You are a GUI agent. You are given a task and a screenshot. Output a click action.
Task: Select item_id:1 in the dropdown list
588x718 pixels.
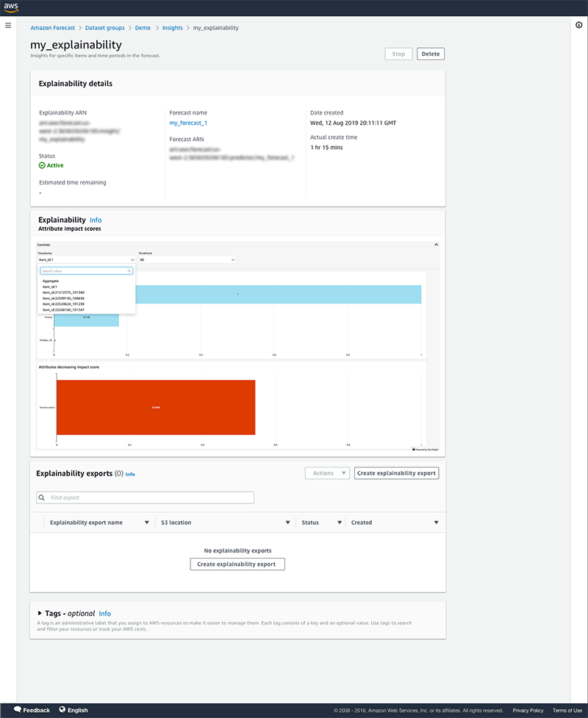(50, 287)
